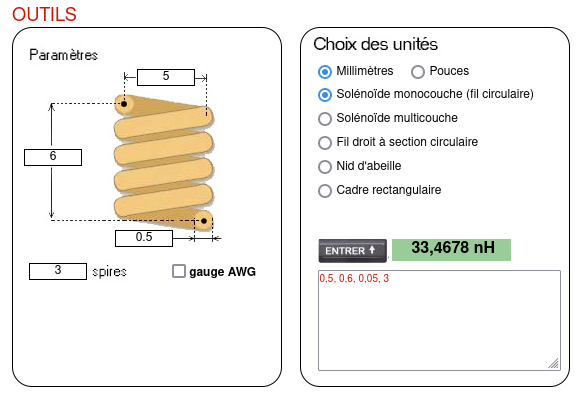Viewport: 582px width, 397px height.
Task: Choose Solénoïde monocouche (fil circulaire)
Action: (x=325, y=95)
